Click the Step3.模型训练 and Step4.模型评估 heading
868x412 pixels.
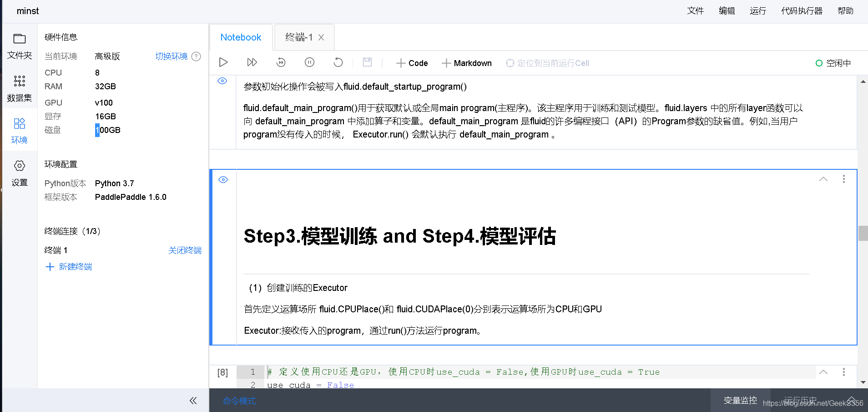[x=400, y=236]
